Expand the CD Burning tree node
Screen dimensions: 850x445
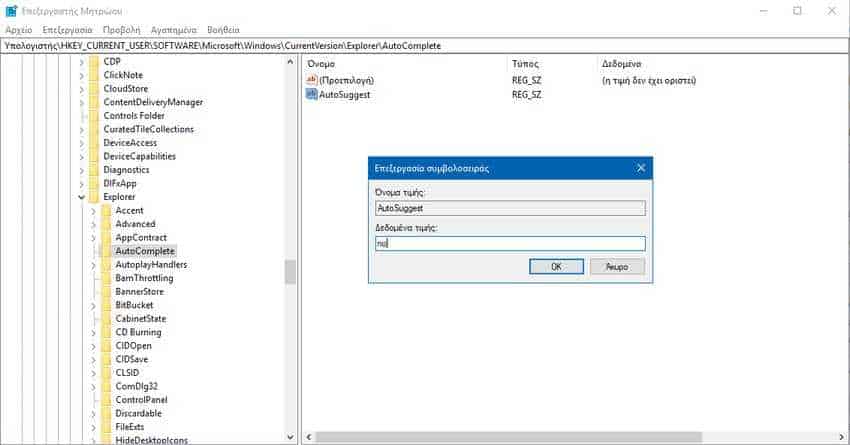click(93, 333)
